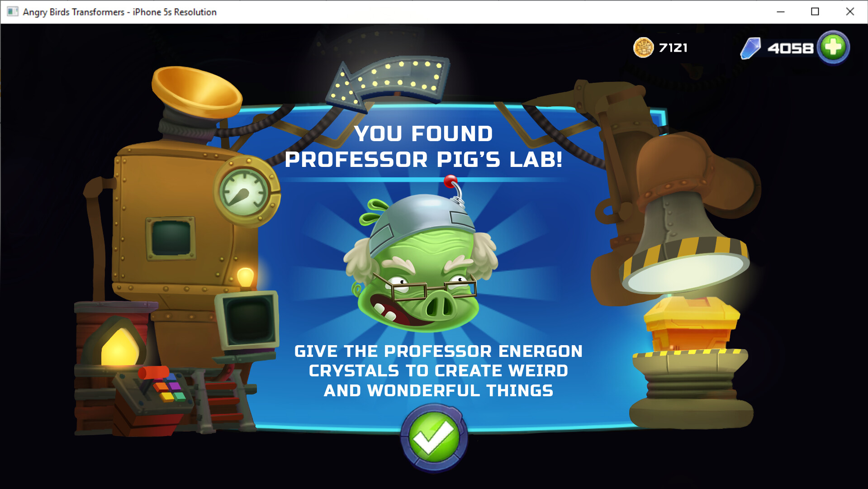Tap the green plus add-gems button
This screenshot has width=868, height=489.
click(833, 47)
